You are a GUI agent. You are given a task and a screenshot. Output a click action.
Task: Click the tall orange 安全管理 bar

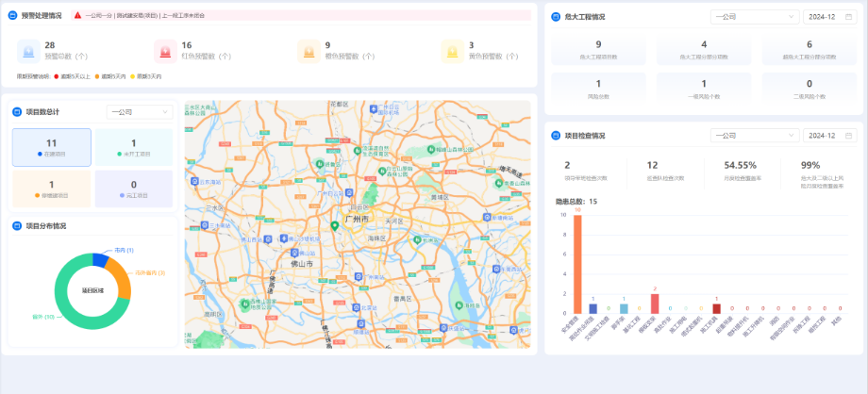(577, 264)
